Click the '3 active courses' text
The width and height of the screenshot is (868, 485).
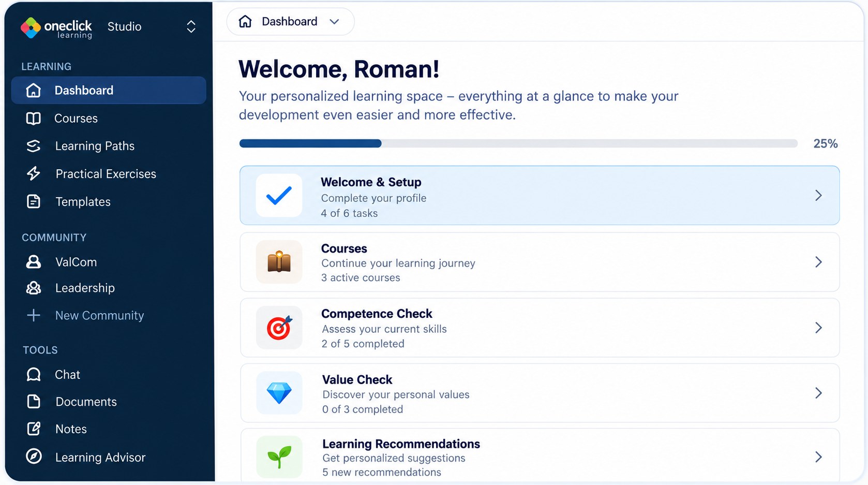coord(361,277)
